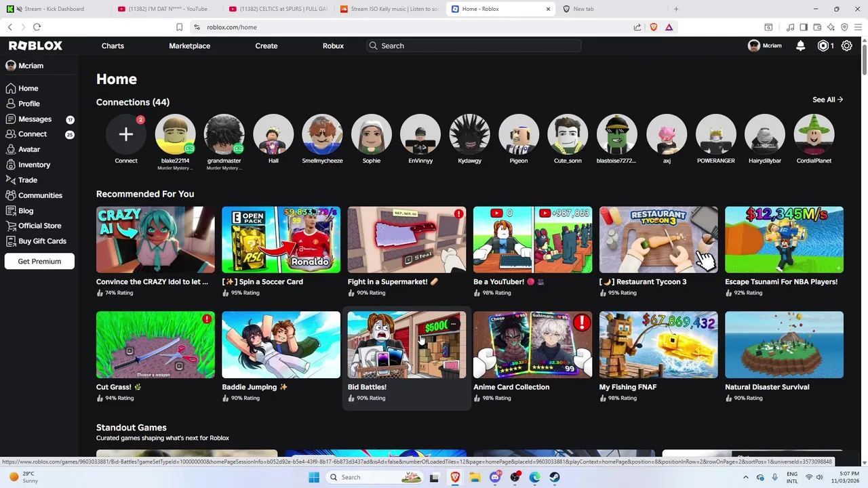The image size is (868, 488).
Task: Click the Home icon in the sidebar
Action: click(x=10, y=88)
